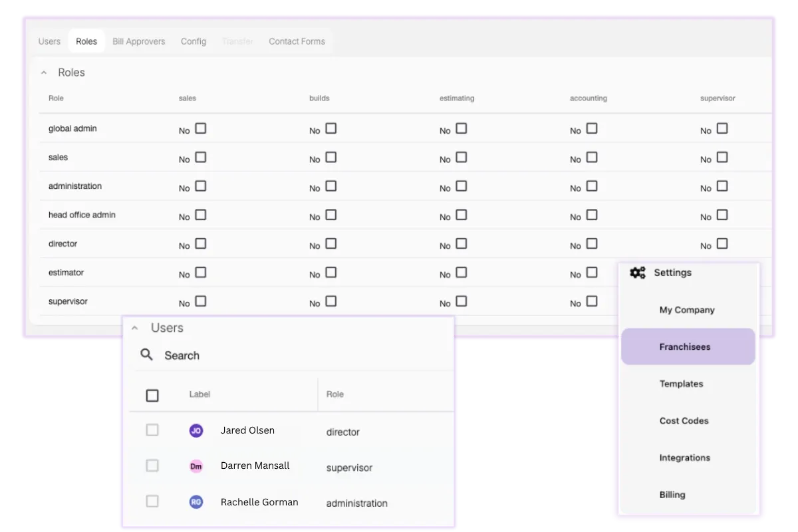Click the Rachelle Gorman name

pos(259,502)
